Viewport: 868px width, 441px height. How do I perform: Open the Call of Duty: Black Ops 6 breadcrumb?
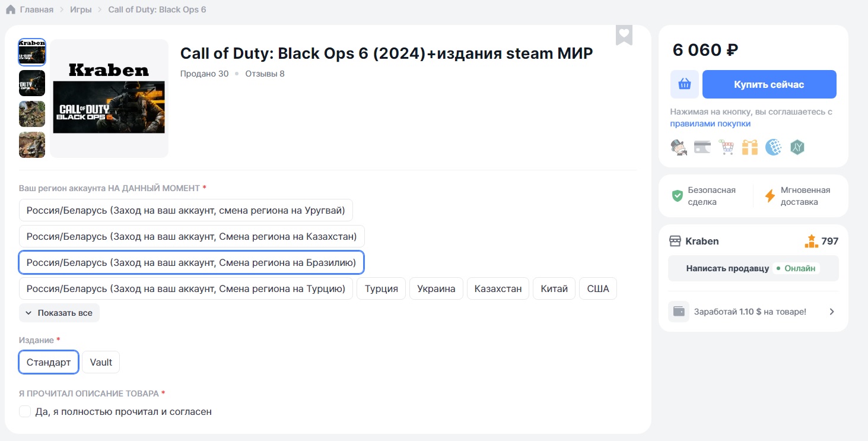point(157,9)
